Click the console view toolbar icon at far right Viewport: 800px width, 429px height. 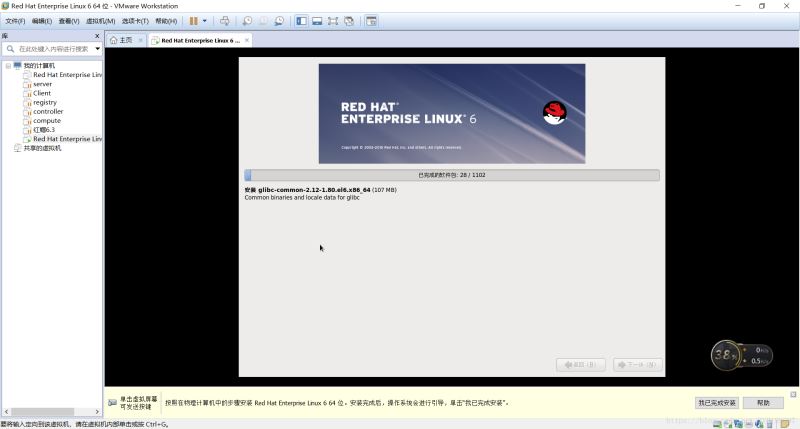(371, 21)
